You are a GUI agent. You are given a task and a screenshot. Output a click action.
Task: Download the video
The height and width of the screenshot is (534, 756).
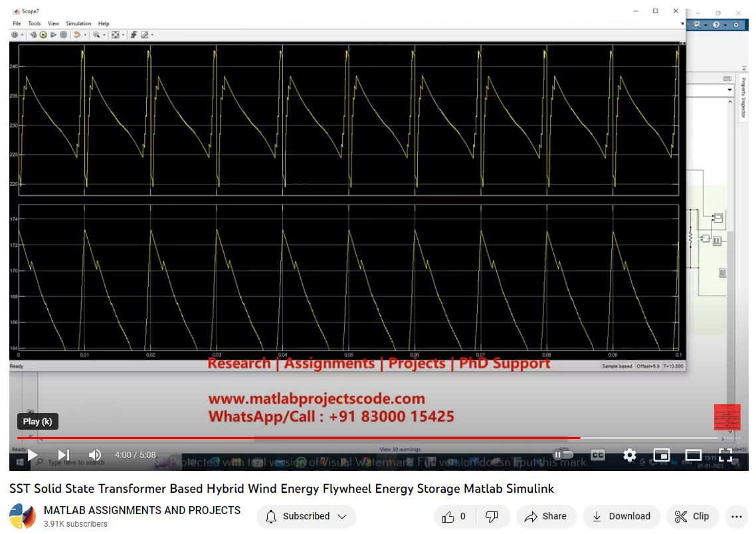coord(621,517)
